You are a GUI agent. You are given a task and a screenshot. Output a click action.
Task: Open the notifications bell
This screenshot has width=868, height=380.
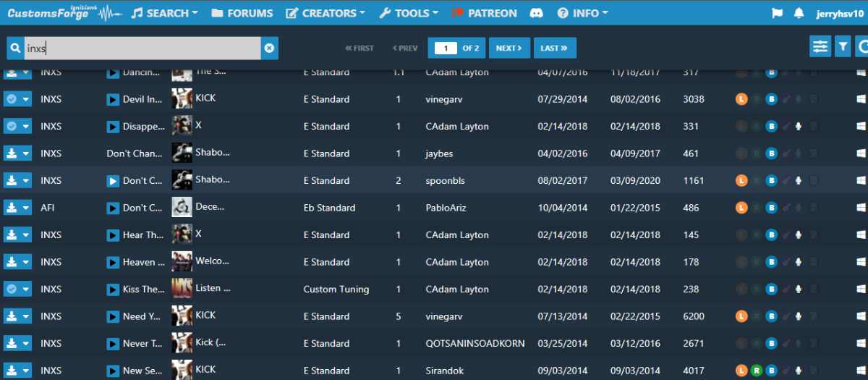click(x=799, y=13)
